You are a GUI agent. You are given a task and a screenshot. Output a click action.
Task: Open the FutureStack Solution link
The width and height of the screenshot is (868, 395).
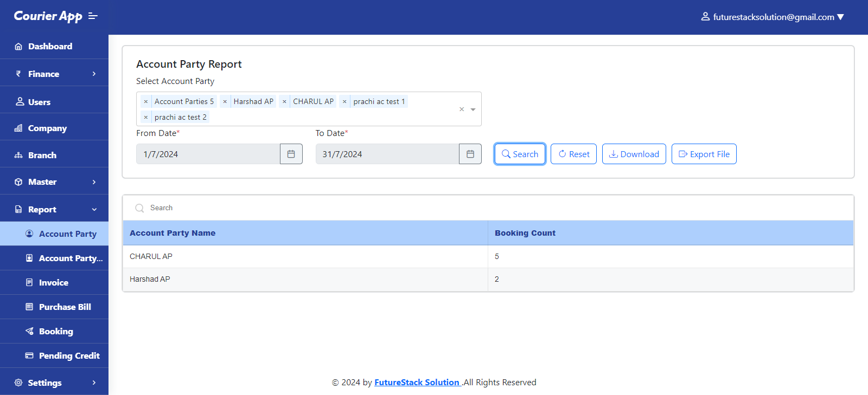tap(417, 383)
